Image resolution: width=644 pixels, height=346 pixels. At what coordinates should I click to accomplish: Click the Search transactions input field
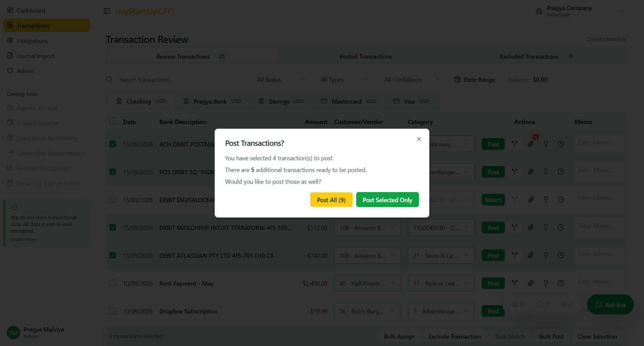click(181, 79)
